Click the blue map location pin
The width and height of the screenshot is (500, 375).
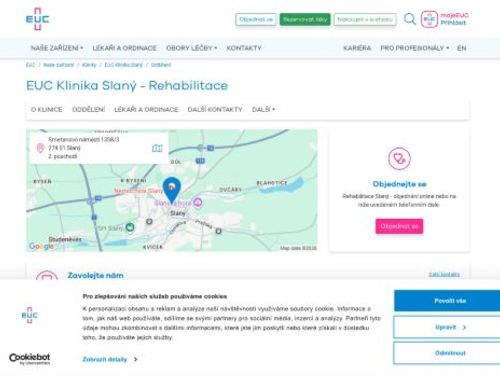(x=172, y=190)
